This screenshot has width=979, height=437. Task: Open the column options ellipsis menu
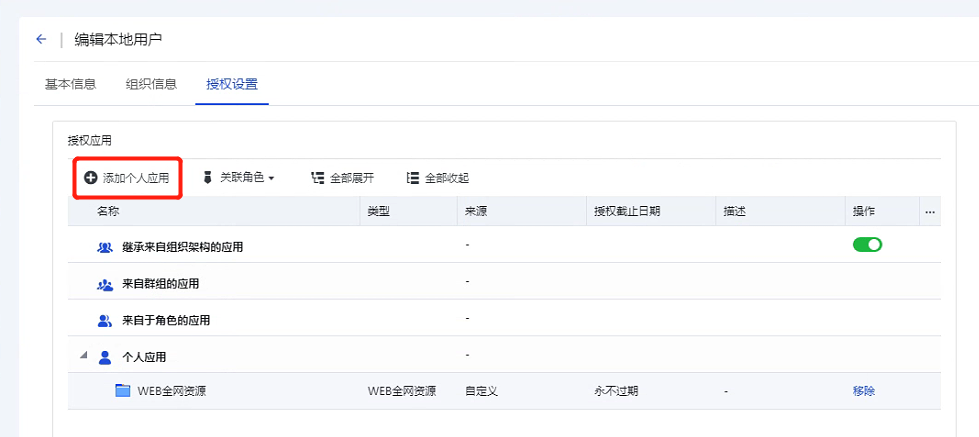click(x=930, y=212)
